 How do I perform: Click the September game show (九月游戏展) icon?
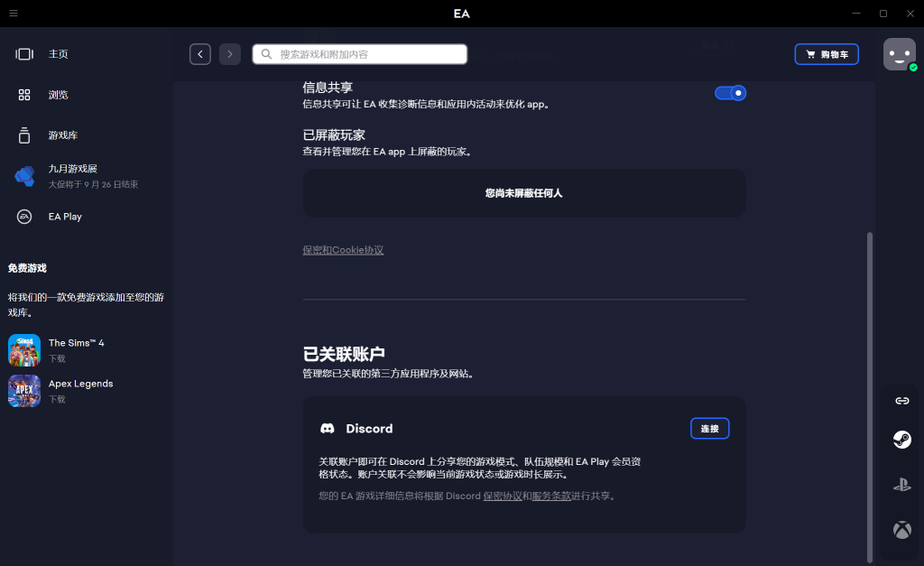point(24,176)
